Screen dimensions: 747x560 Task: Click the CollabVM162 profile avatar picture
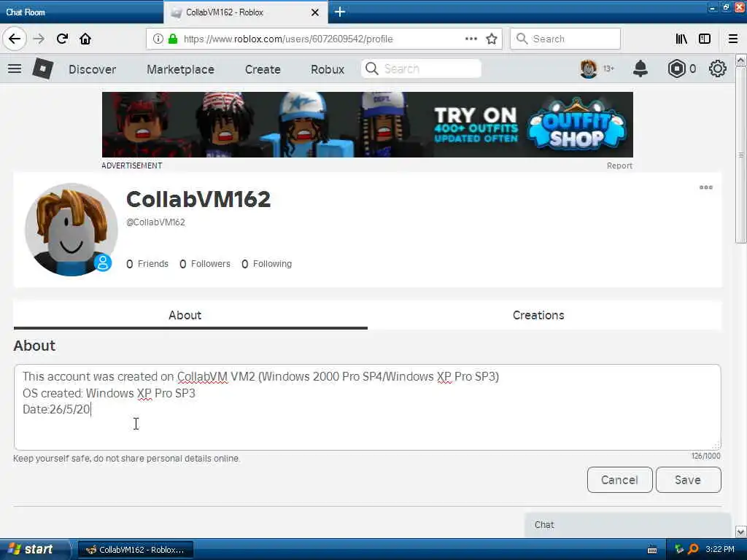click(x=71, y=230)
